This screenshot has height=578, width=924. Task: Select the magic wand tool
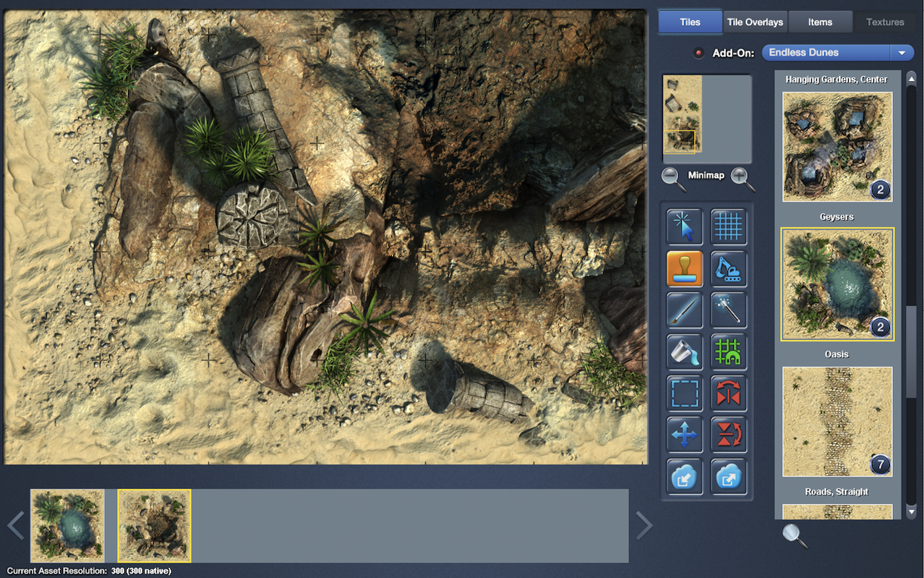(x=729, y=310)
